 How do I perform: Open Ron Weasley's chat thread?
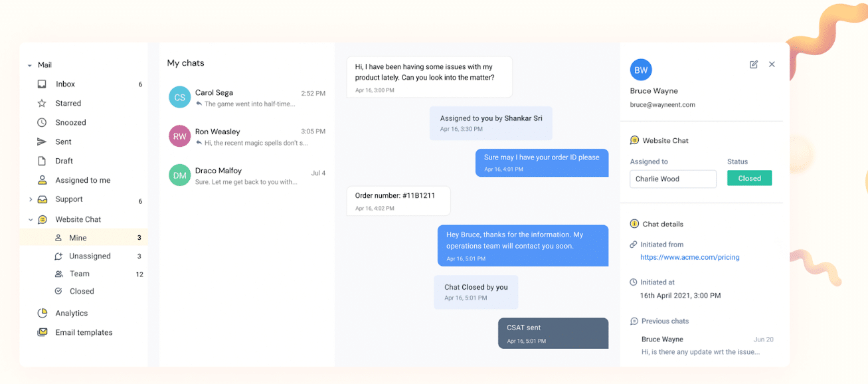coord(247,137)
